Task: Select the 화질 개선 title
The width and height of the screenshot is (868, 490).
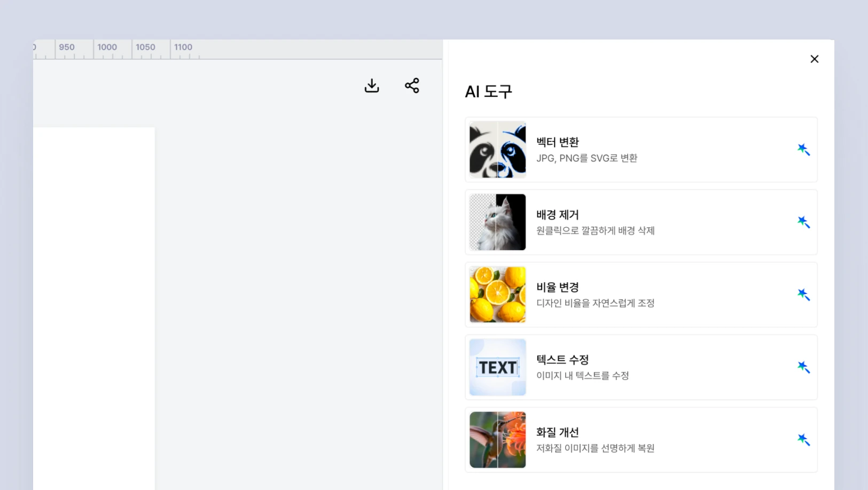Action: point(558,432)
